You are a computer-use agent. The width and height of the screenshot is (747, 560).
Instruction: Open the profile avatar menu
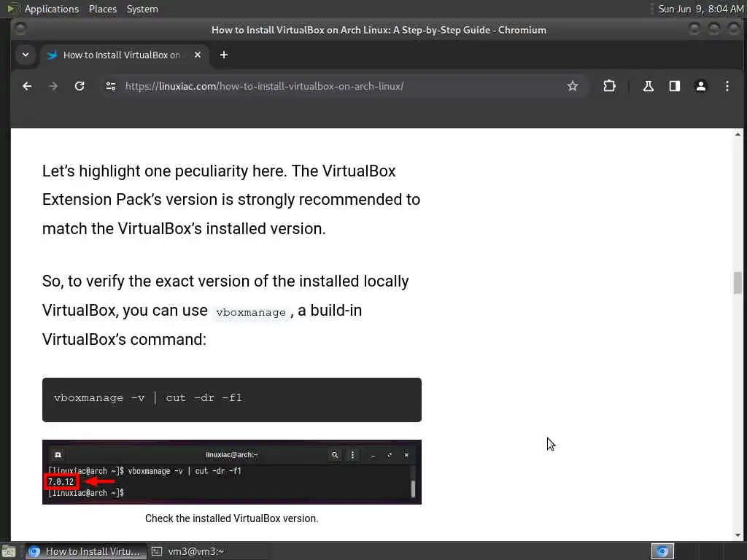701,86
